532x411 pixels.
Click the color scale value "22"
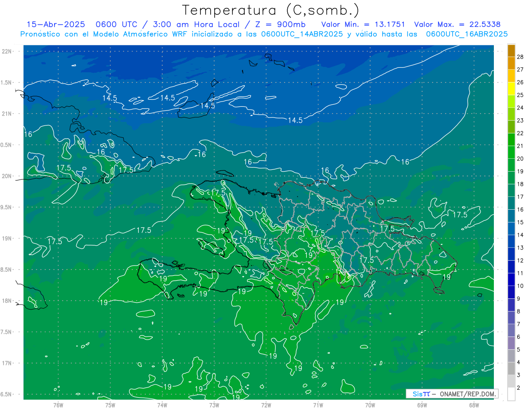pos(520,133)
